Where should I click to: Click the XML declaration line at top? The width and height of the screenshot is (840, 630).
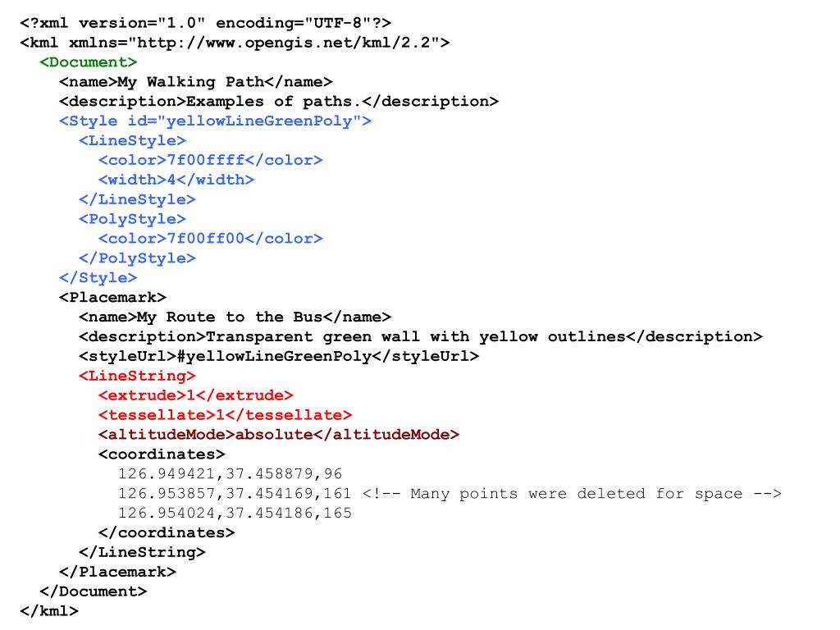click(206, 23)
